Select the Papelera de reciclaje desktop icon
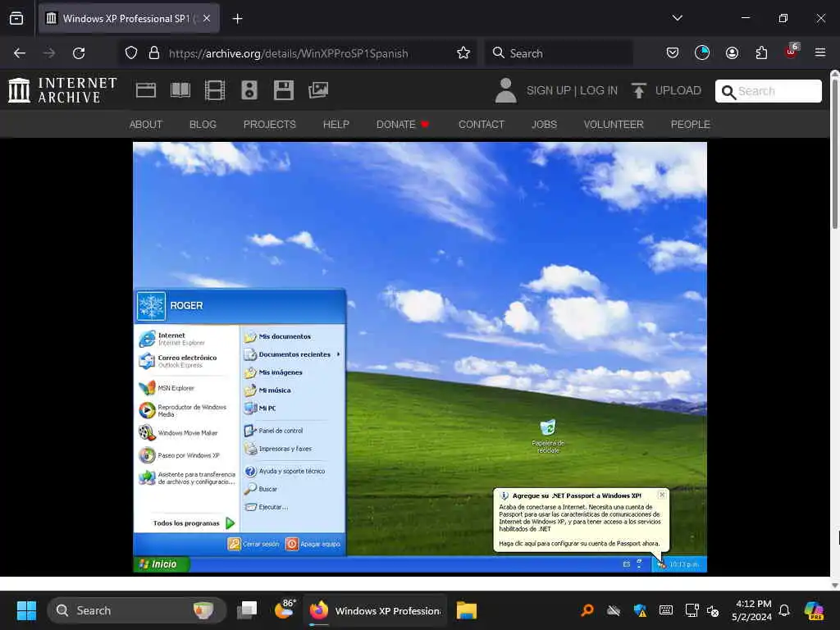The height and width of the screenshot is (630, 840). (547, 436)
